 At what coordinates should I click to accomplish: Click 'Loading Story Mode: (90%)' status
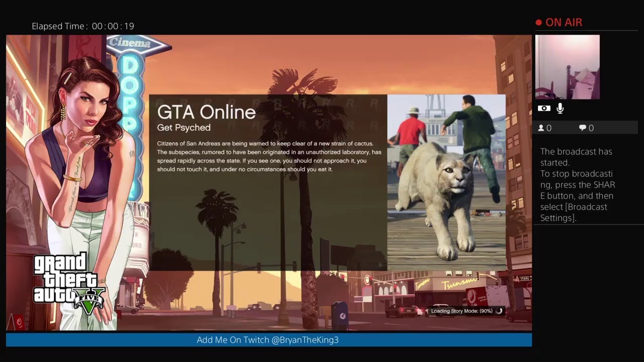461,311
